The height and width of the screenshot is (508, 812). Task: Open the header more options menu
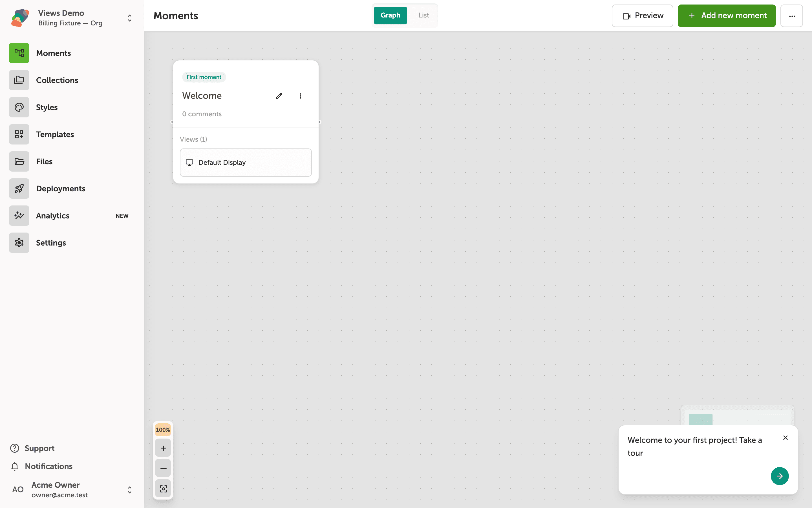point(791,16)
